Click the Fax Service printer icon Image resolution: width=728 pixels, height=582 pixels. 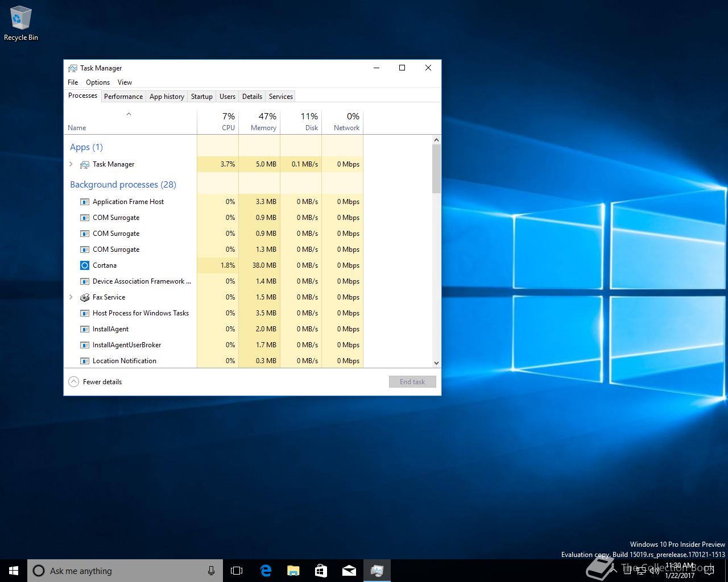point(85,297)
